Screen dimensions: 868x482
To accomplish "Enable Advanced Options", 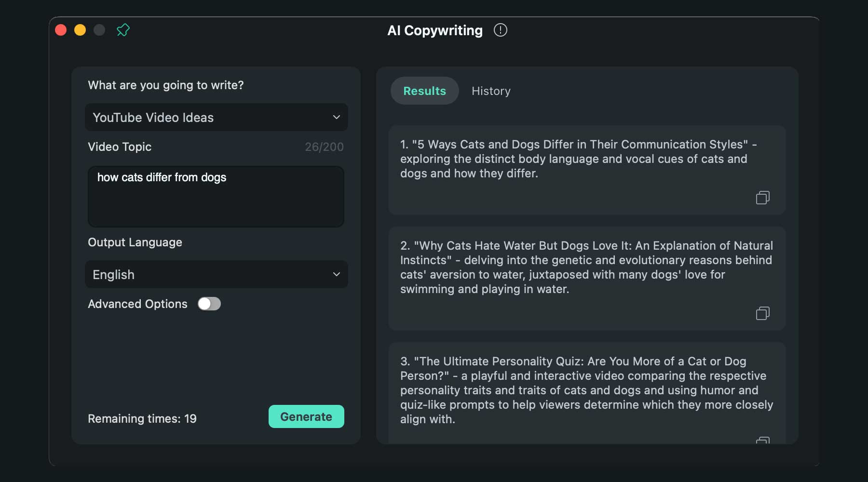I will 209,304.
